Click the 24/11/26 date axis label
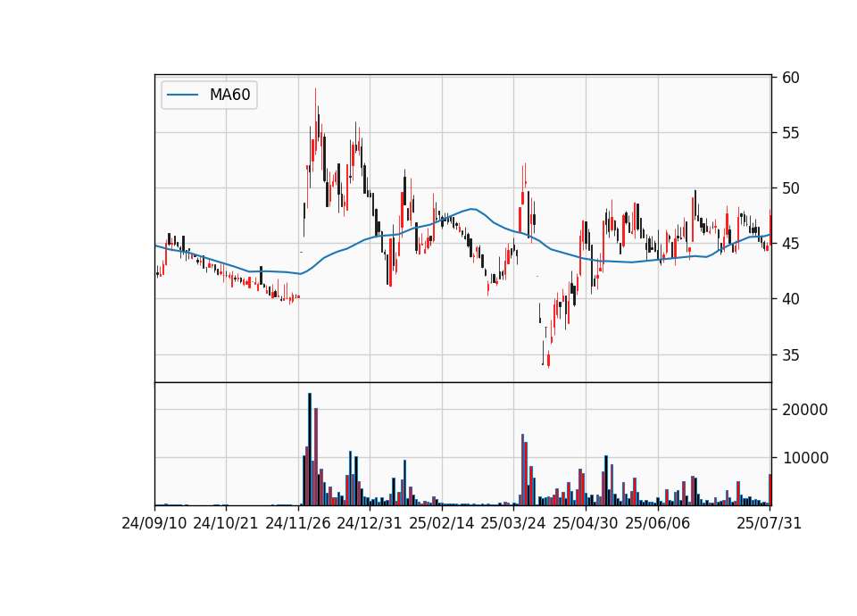This screenshot has width=857, height=616. [298, 523]
